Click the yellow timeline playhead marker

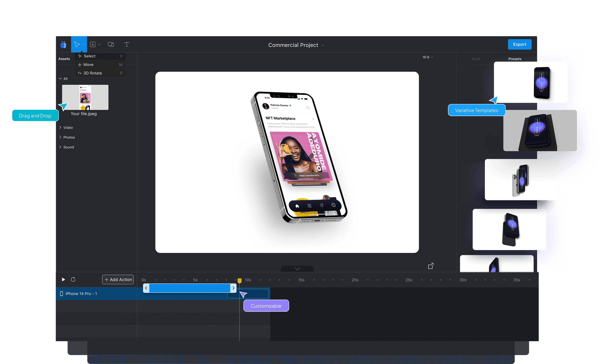(x=239, y=281)
